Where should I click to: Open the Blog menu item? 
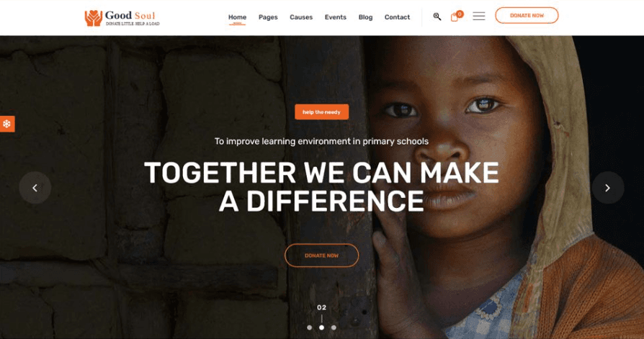365,17
